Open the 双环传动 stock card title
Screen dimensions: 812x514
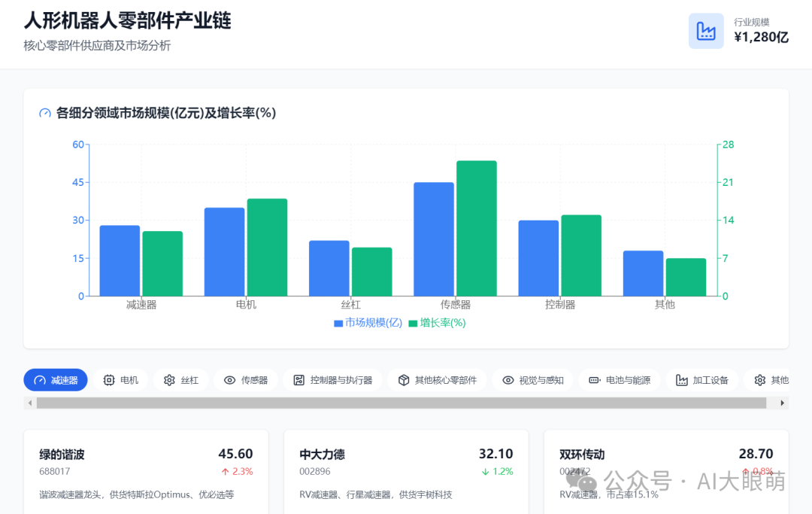click(582, 455)
